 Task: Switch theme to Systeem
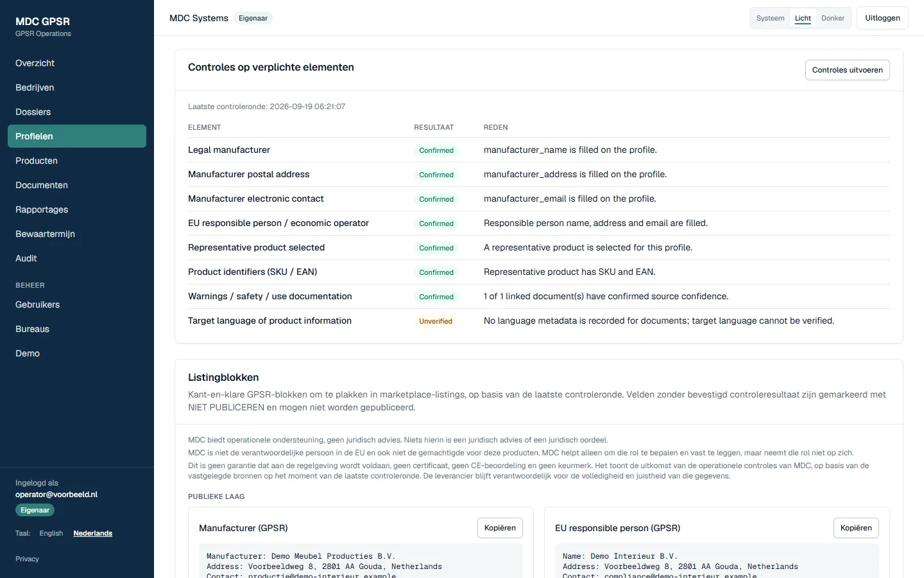tap(770, 18)
